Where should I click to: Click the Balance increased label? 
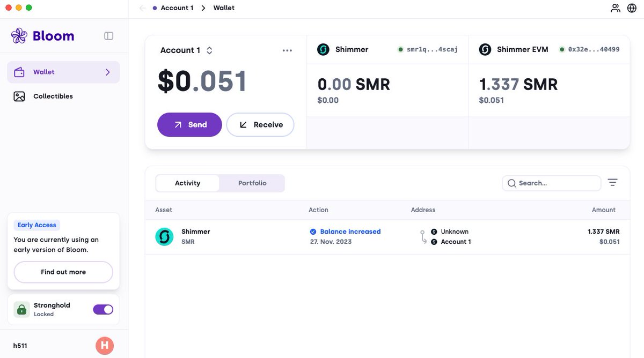pos(350,232)
